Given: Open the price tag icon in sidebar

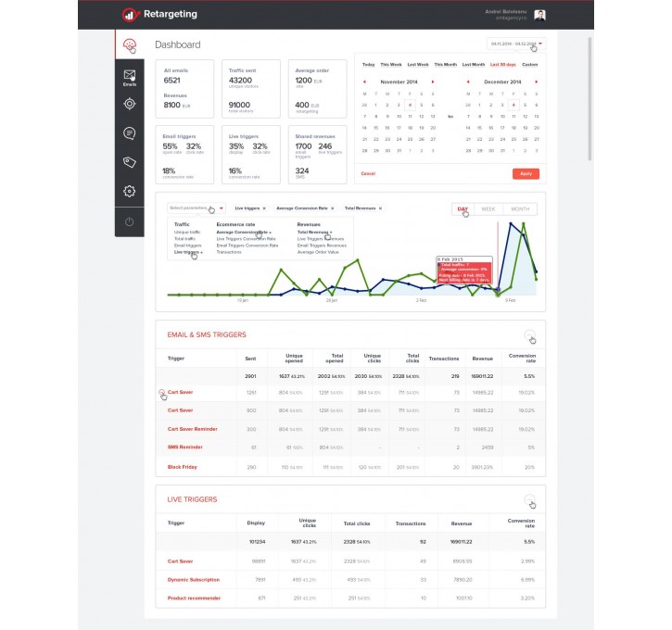Looking at the screenshot, I should coord(130,162).
